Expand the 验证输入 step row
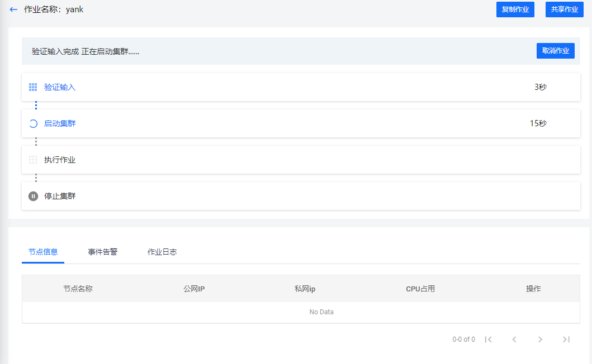592x364 pixels. click(301, 87)
